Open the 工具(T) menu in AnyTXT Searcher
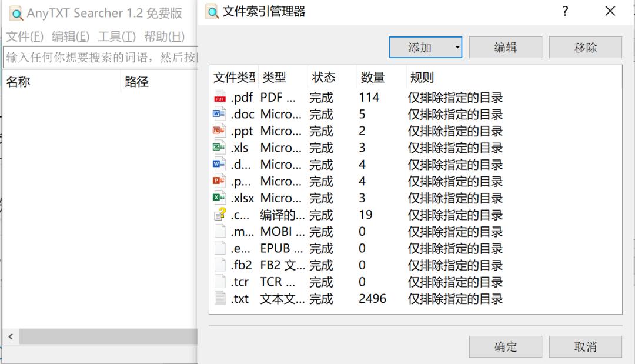Screen dimensions: 635x364 pos(116,36)
